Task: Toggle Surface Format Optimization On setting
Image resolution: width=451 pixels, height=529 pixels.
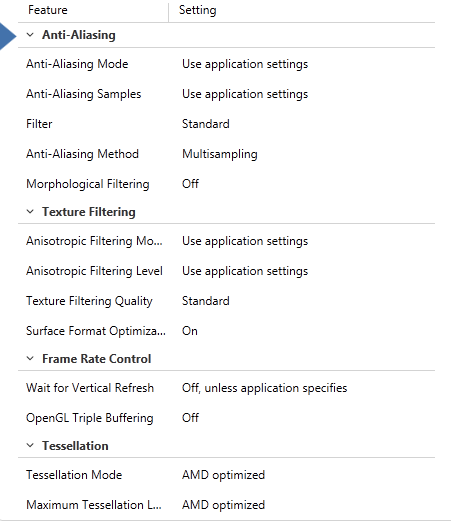Action: pyautogui.click(x=190, y=331)
